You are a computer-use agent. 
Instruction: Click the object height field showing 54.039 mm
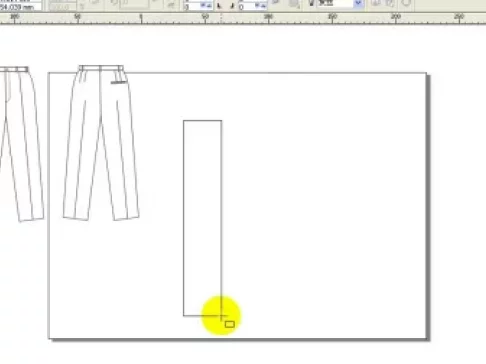pos(21,7)
